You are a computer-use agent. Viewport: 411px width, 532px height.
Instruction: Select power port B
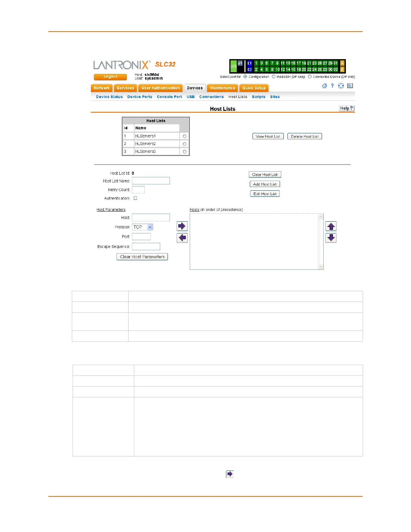(x=342, y=70)
